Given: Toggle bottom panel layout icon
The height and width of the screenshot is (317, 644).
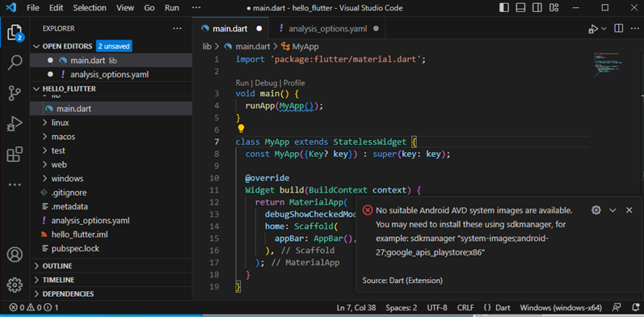Looking at the screenshot, I should [x=520, y=8].
